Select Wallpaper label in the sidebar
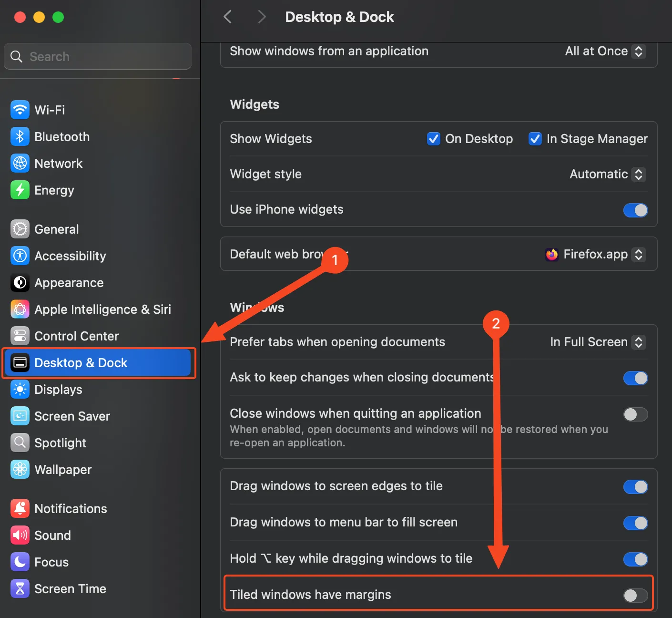 [x=63, y=470]
